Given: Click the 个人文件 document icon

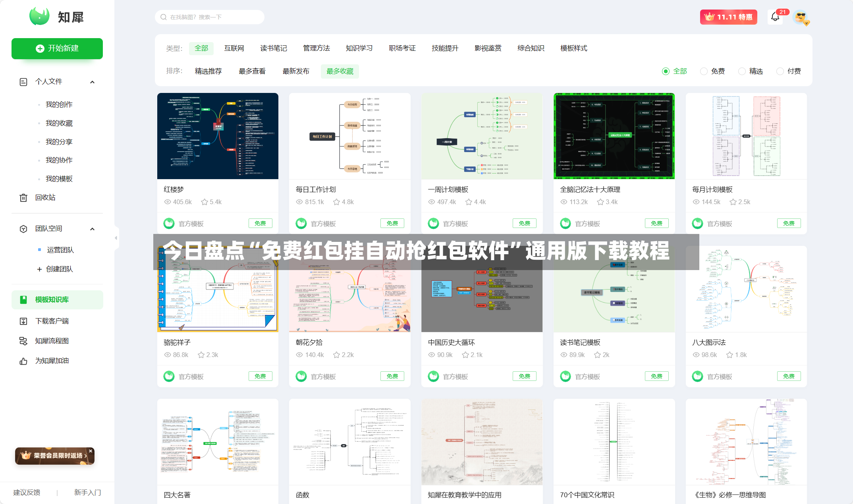Looking at the screenshot, I should [x=23, y=82].
